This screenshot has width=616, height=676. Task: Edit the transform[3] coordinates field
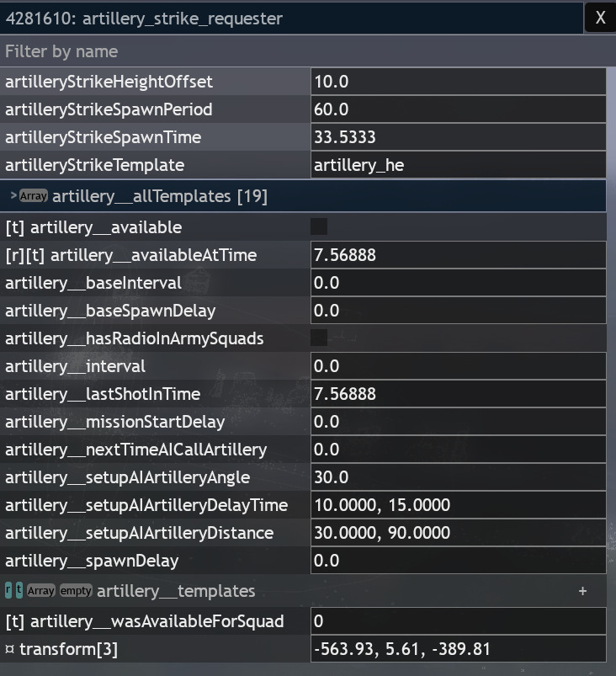[x=458, y=649]
